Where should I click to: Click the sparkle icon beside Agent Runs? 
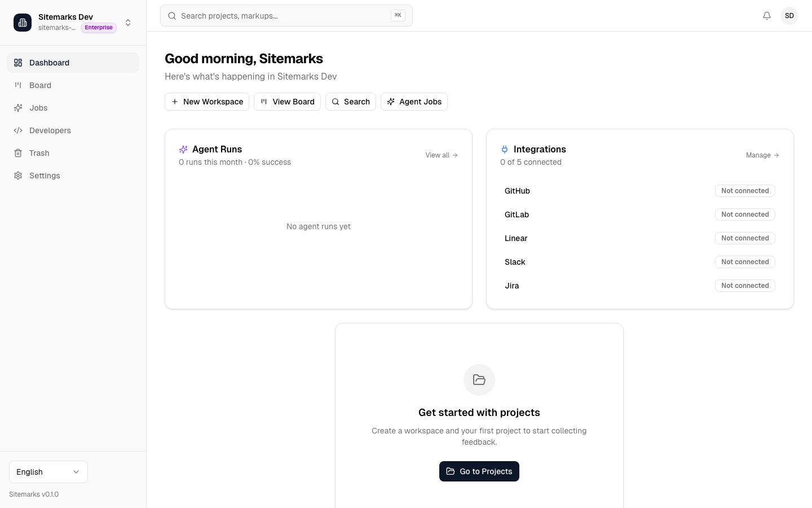pyautogui.click(x=183, y=149)
